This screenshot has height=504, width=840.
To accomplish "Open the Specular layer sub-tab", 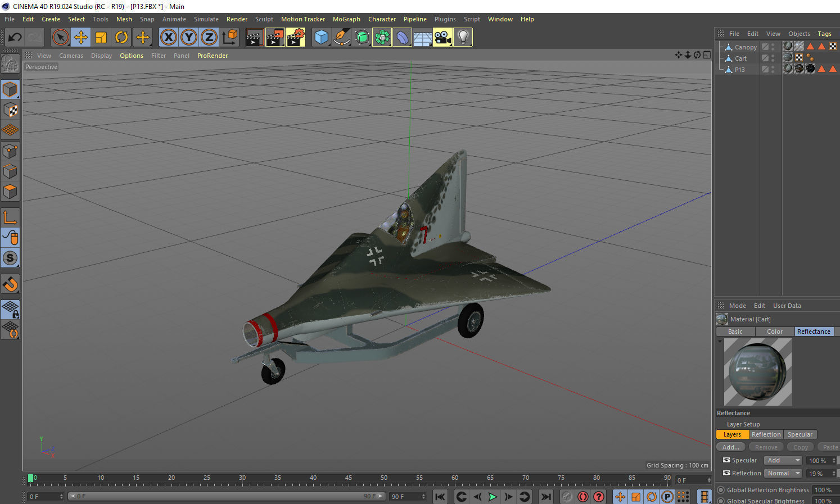I will [x=800, y=434].
